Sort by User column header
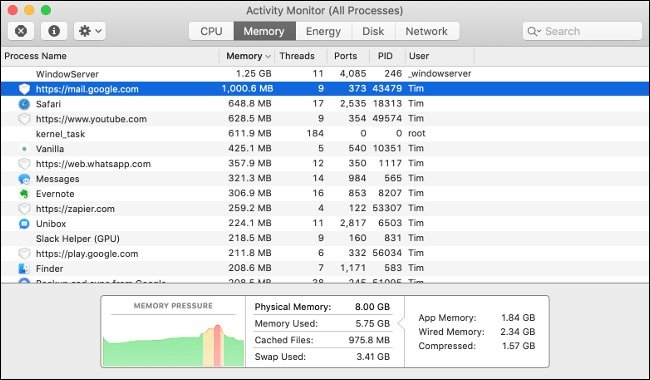This screenshot has height=380, width=650. [419, 56]
